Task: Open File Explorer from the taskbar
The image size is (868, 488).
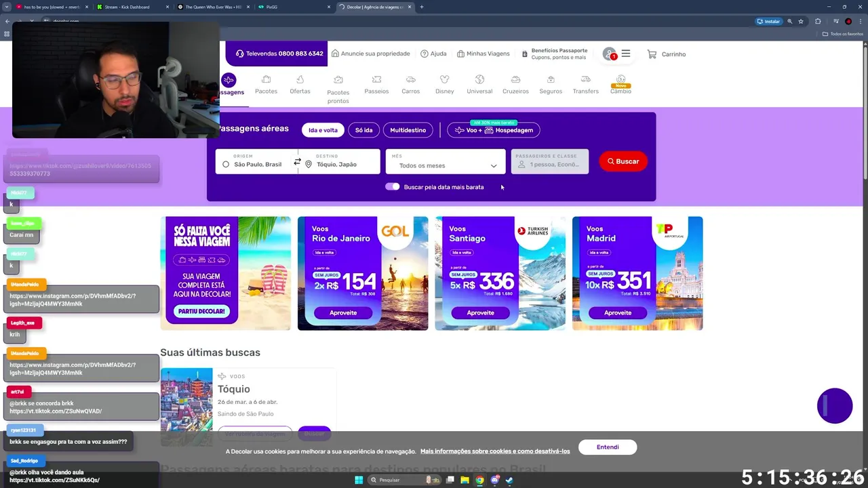Action: click(x=465, y=480)
